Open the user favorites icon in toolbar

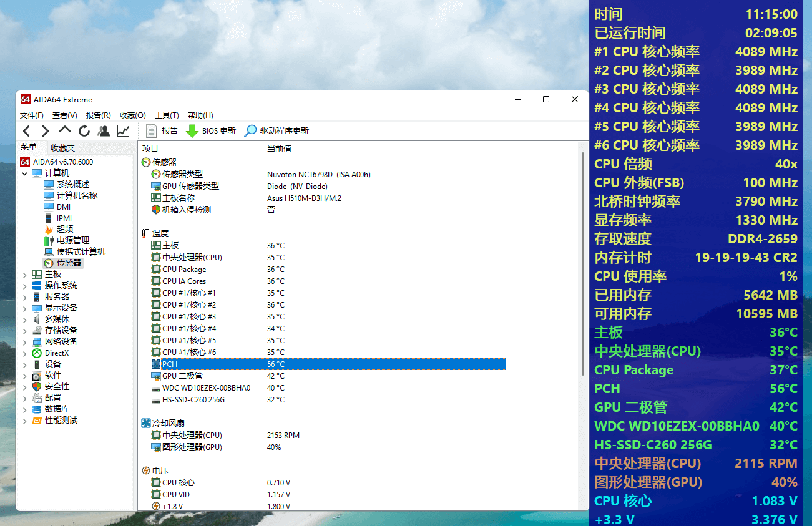coord(104,131)
